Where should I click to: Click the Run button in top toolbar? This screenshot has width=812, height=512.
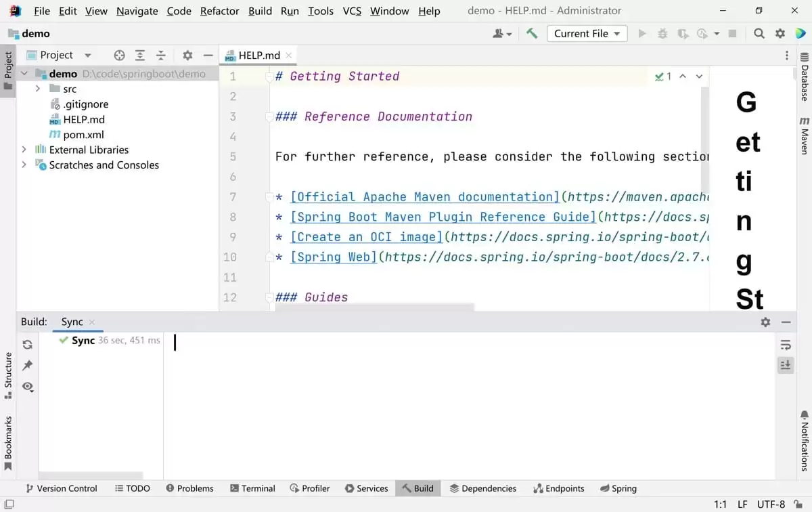point(642,33)
